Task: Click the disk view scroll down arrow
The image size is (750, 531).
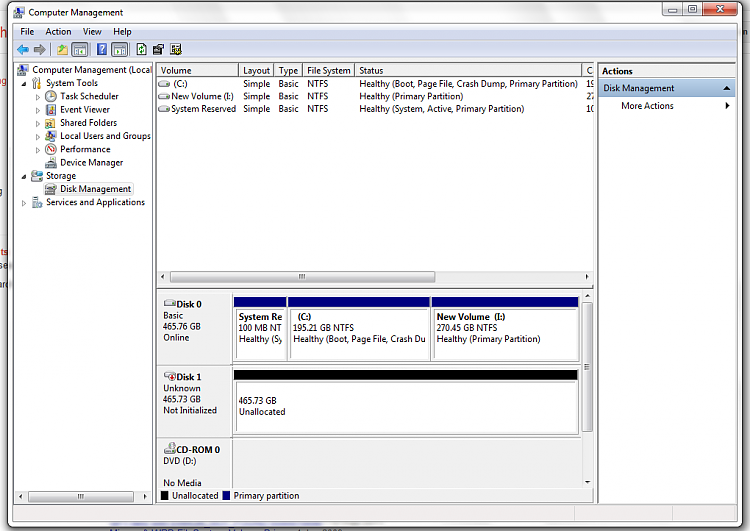Action: click(587, 482)
